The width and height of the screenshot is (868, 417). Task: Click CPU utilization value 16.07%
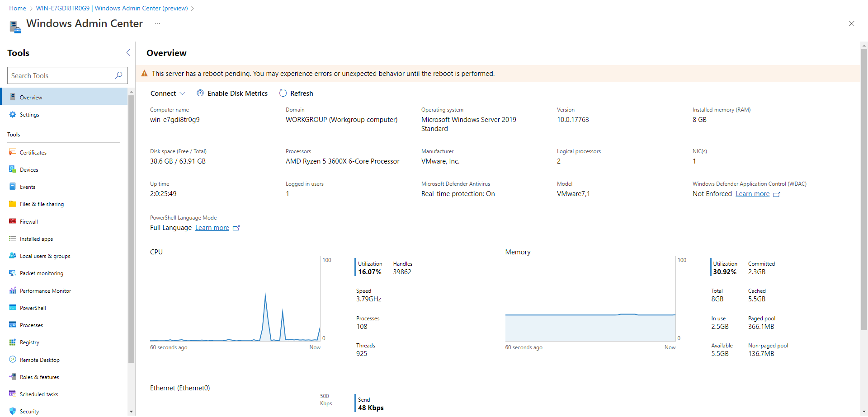coord(370,272)
